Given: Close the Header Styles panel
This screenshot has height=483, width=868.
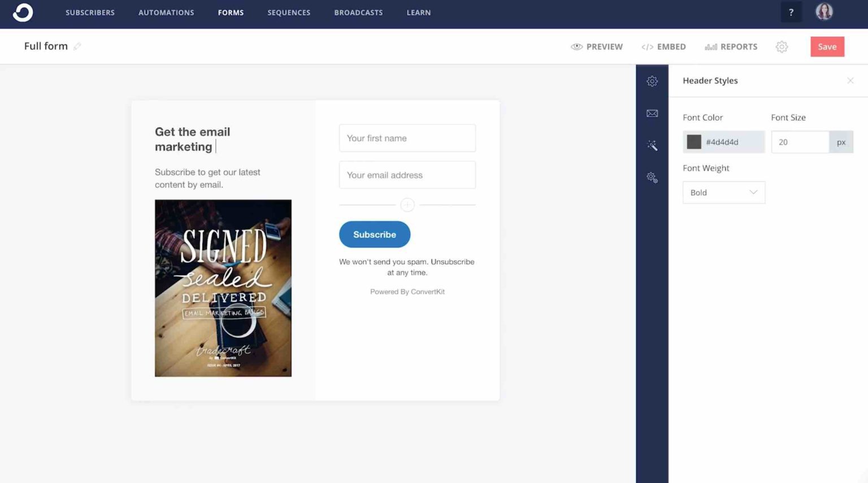Looking at the screenshot, I should pyautogui.click(x=850, y=81).
